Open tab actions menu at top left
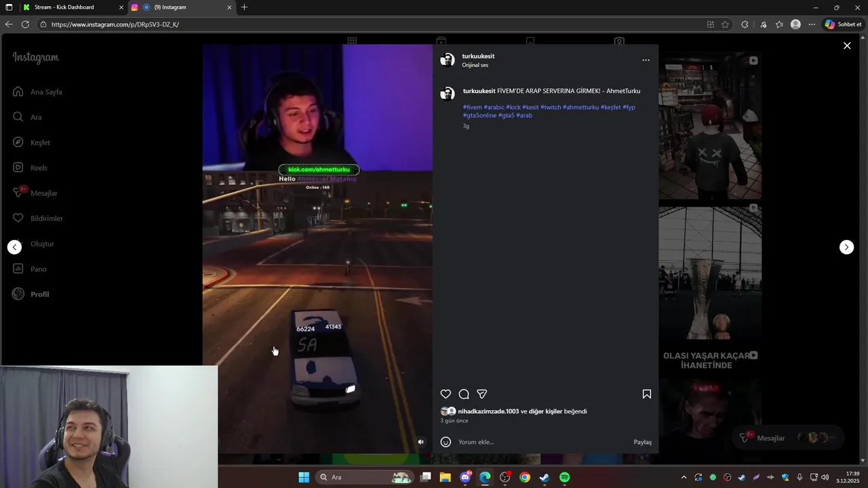This screenshot has width=868, height=488. tap(9, 7)
